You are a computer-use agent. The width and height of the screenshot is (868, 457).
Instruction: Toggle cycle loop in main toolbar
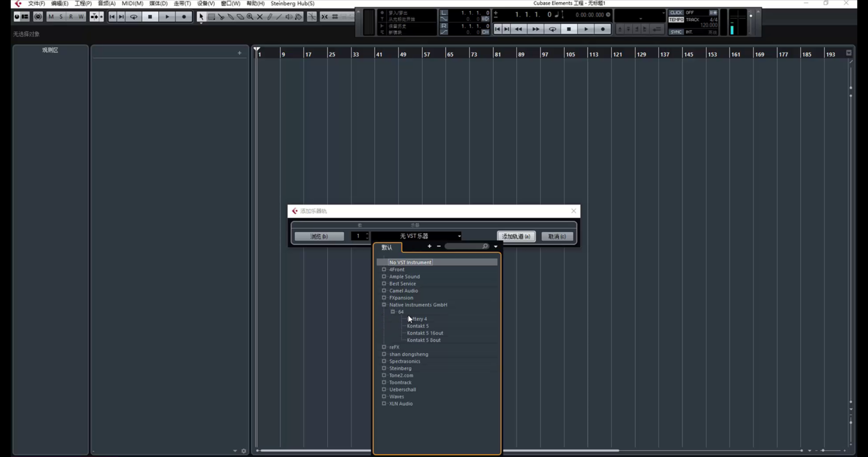tap(134, 17)
